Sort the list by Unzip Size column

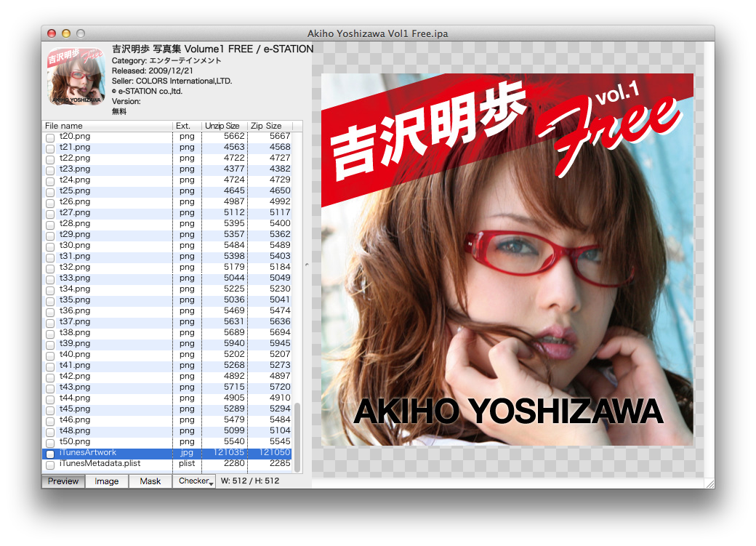tap(224, 126)
